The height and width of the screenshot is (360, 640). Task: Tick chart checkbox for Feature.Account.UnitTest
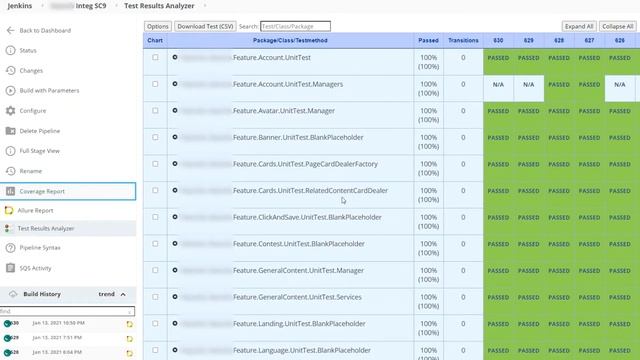point(155,58)
